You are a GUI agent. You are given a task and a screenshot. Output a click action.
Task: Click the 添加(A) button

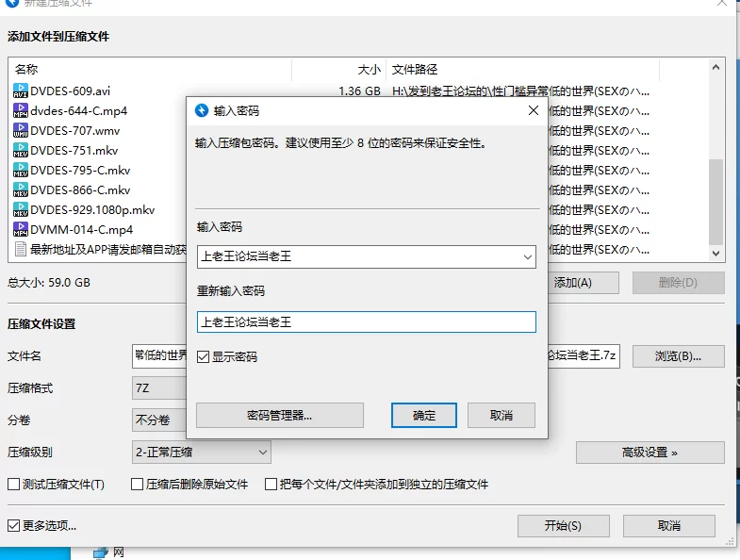pos(584,283)
